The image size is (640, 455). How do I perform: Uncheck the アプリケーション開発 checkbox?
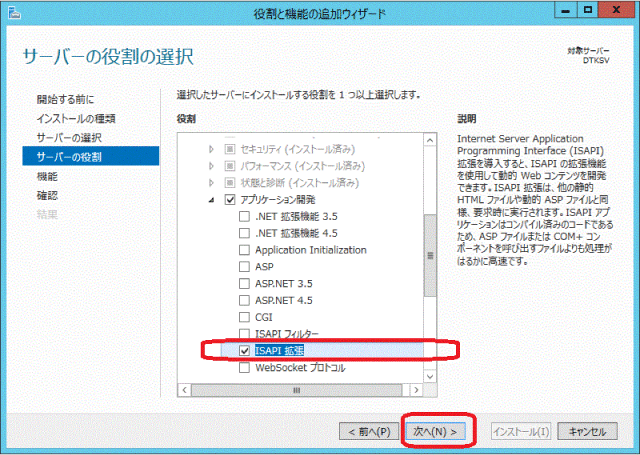click(230, 200)
